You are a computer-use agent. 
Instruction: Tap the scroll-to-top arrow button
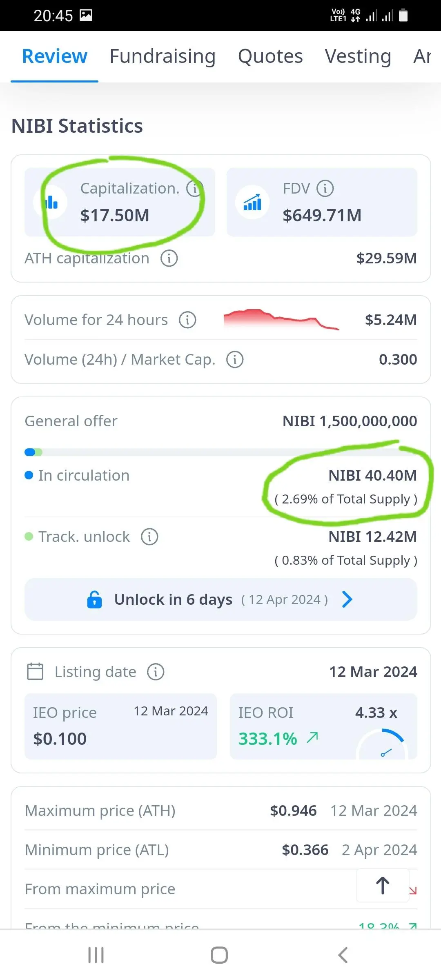click(383, 886)
